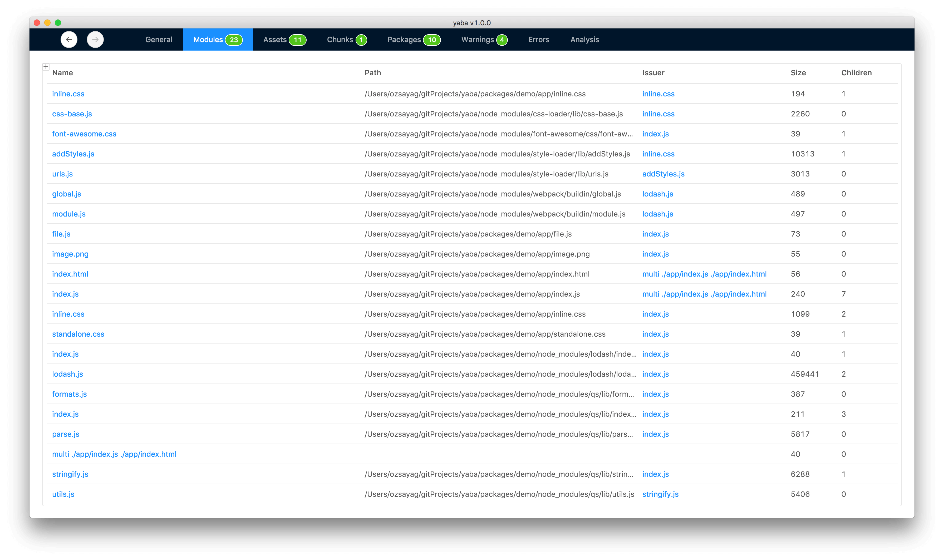Open the module.js module link
The image size is (944, 560).
tap(69, 214)
